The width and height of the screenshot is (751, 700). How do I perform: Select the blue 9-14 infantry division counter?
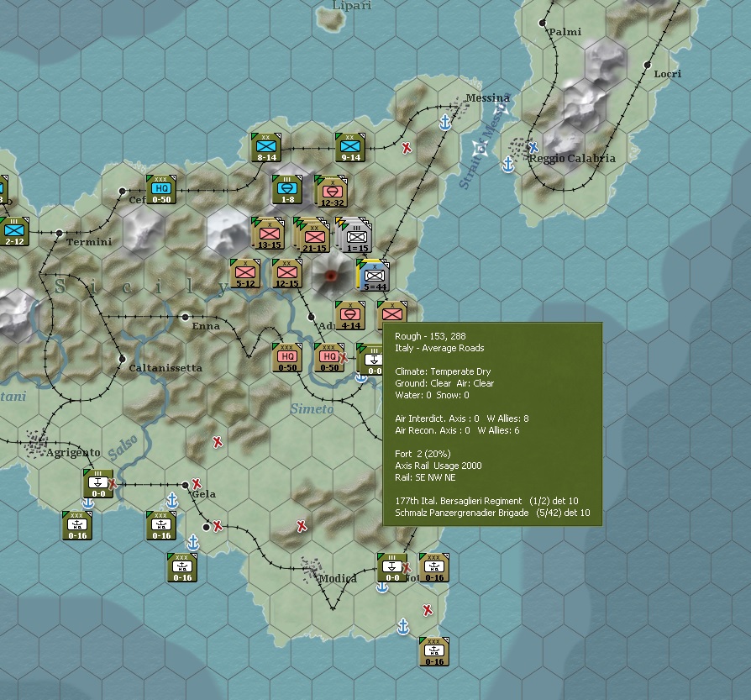(350, 148)
